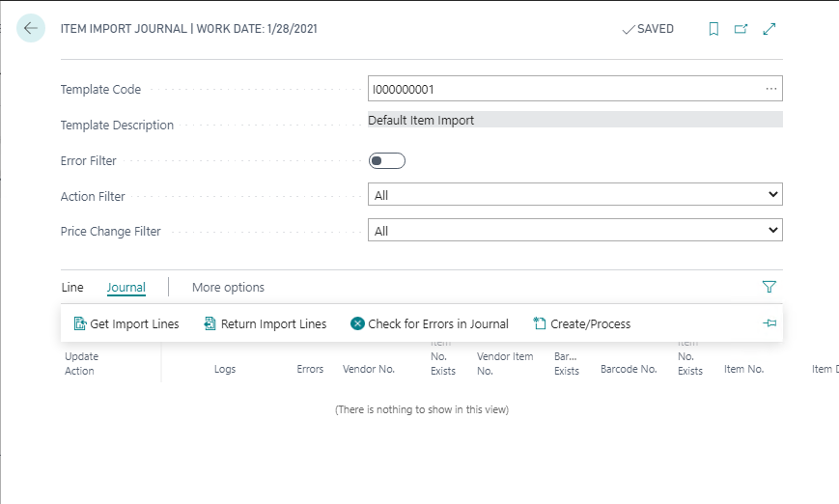
Task: Pin the action bar
Action: (769, 323)
